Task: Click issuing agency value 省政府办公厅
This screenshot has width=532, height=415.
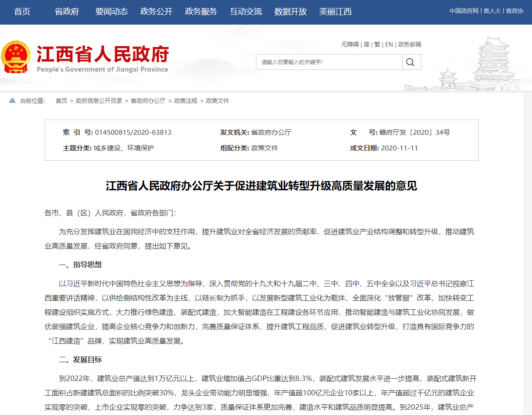Action: point(272,133)
